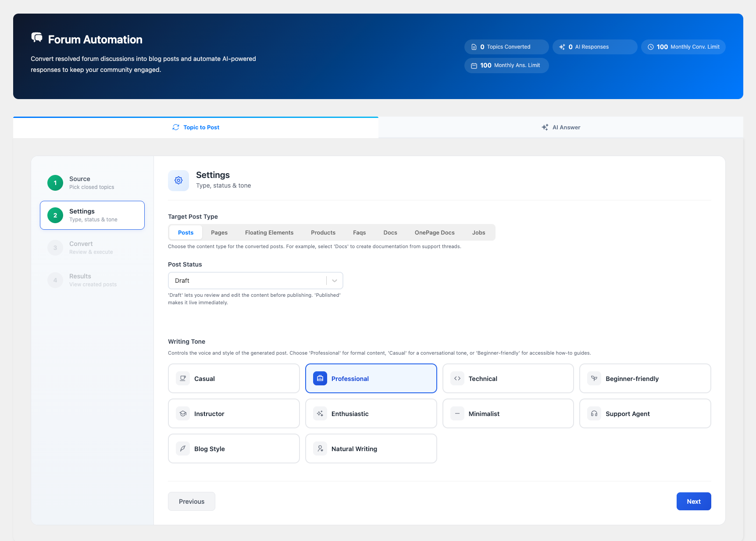Click the Topic to Post refresh icon
This screenshot has height=541, width=756.
(x=176, y=127)
